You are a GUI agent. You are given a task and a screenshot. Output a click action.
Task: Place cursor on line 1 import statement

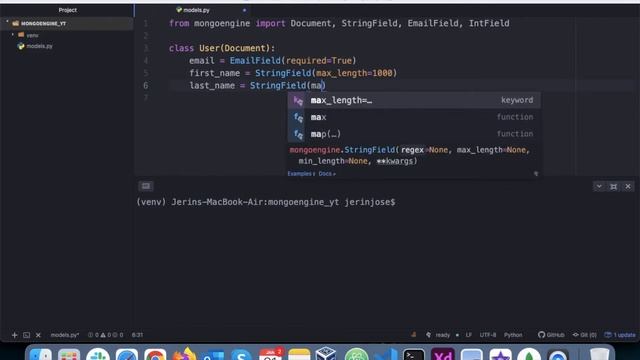(339, 23)
